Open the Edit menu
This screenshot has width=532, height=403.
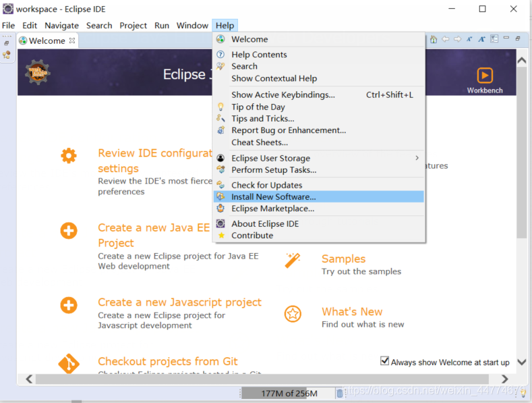click(30, 26)
